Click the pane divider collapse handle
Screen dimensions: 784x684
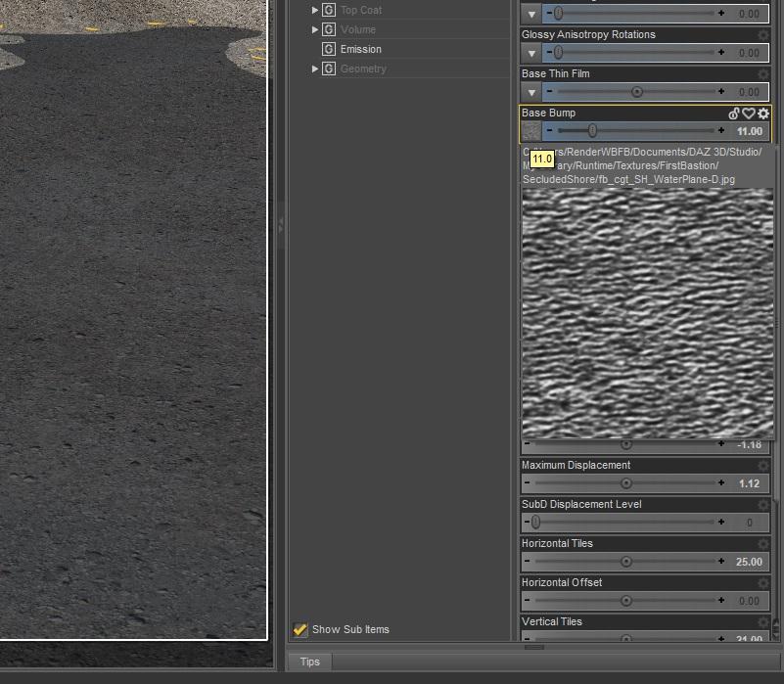point(281,225)
